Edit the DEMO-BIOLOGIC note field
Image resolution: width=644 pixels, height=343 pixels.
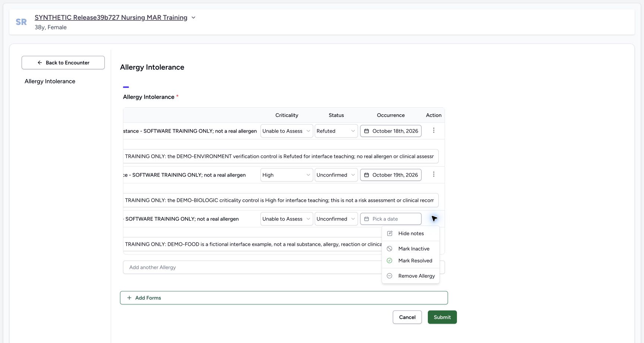point(281,200)
